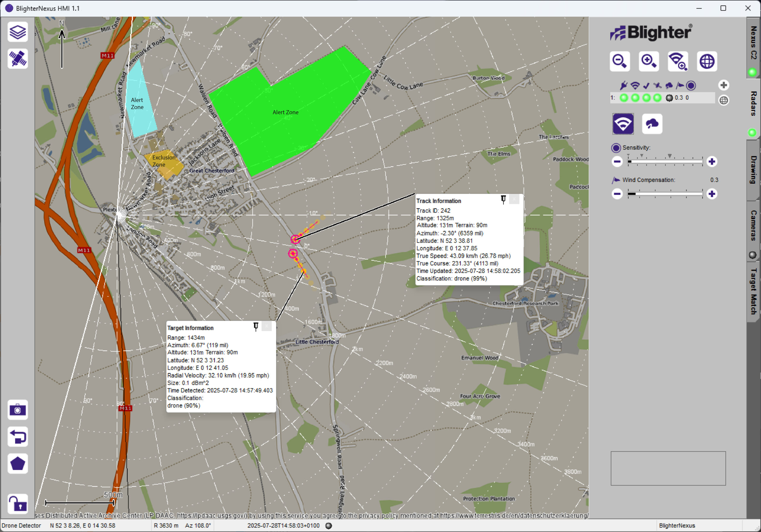This screenshot has width=761, height=532.
Task: Click the zoom in magnifier
Action: coord(649,61)
